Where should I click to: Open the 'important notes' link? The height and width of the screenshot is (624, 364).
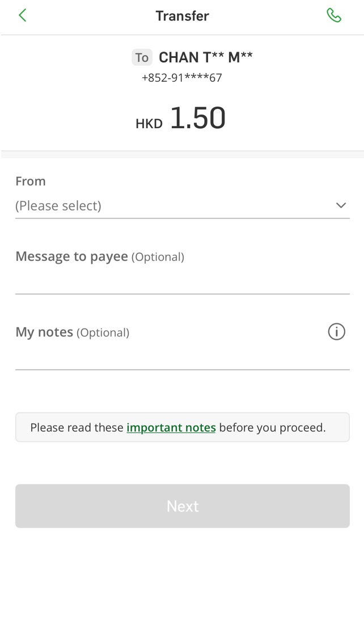pyautogui.click(x=171, y=427)
